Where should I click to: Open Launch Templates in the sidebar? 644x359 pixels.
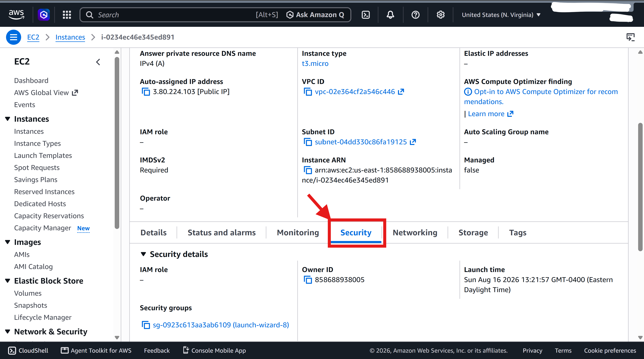[43, 155]
